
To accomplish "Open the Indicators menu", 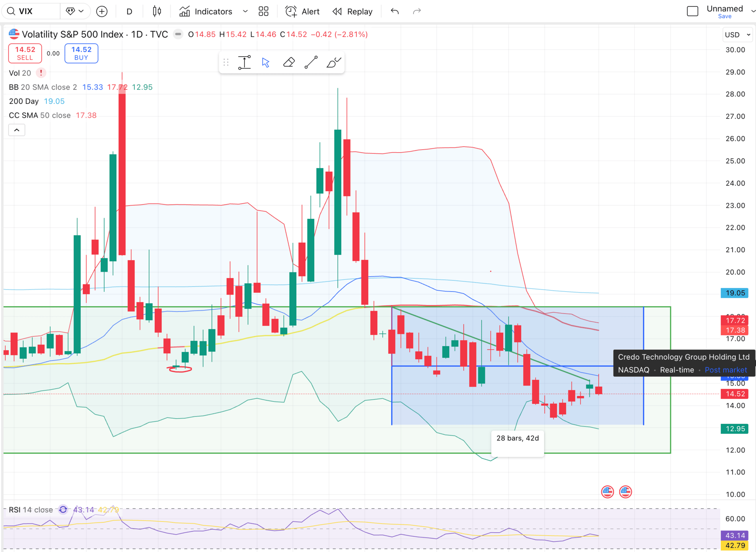I will click(x=206, y=11).
